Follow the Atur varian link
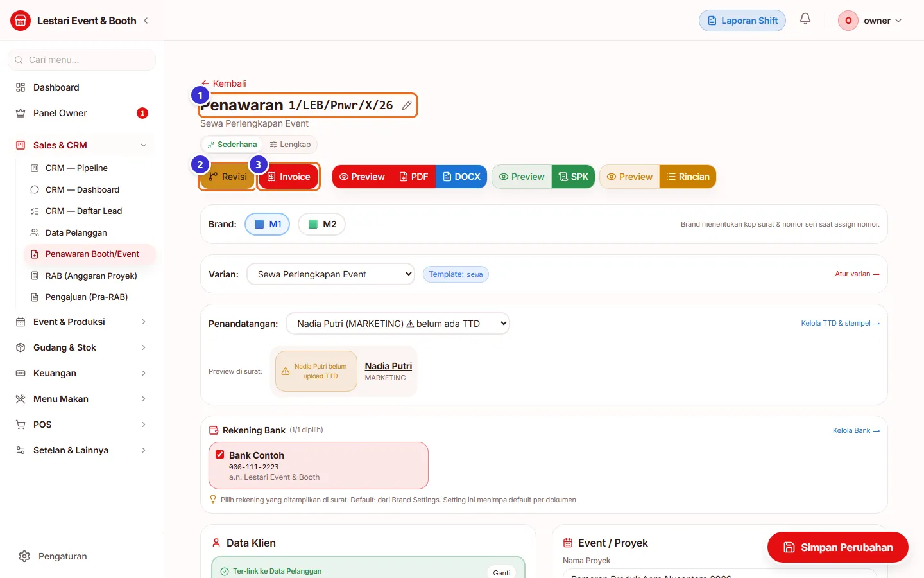 coord(857,274)
